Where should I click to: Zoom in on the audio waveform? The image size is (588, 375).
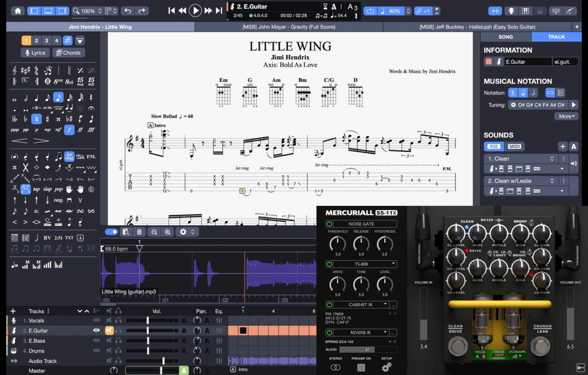[x=167, y=232]
